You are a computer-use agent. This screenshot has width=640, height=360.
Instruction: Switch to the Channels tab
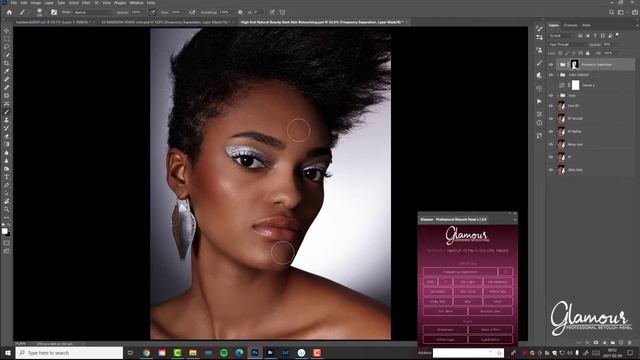(x=570, y=25)
